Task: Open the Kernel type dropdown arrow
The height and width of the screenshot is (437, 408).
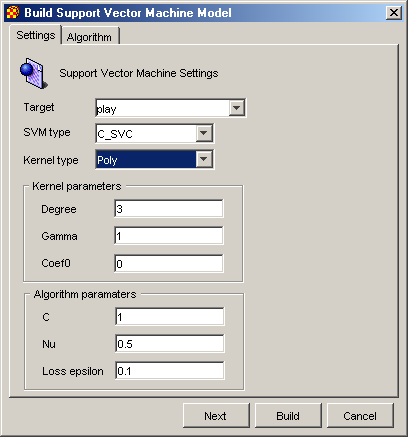Action: (x=204, y=159)
